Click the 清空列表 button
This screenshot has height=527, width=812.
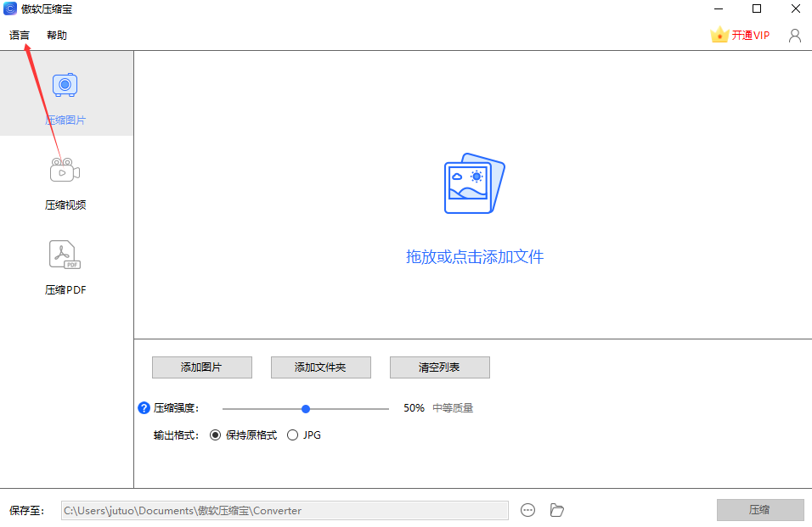click(x=440, y=367)
